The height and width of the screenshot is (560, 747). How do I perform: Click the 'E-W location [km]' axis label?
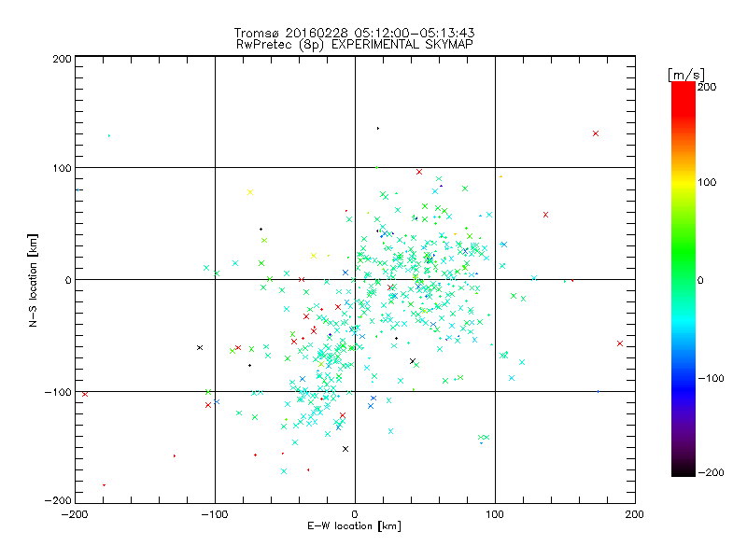[354, 525]
